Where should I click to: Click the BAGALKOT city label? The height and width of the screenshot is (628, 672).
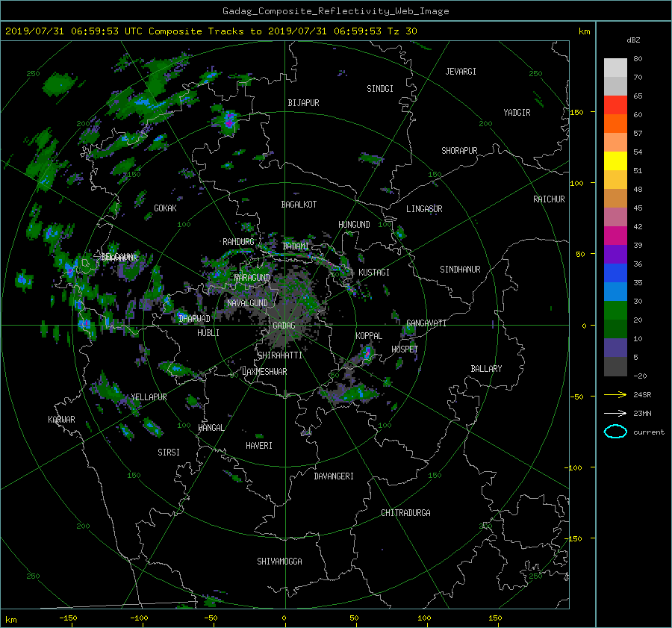tap(299, 205)
